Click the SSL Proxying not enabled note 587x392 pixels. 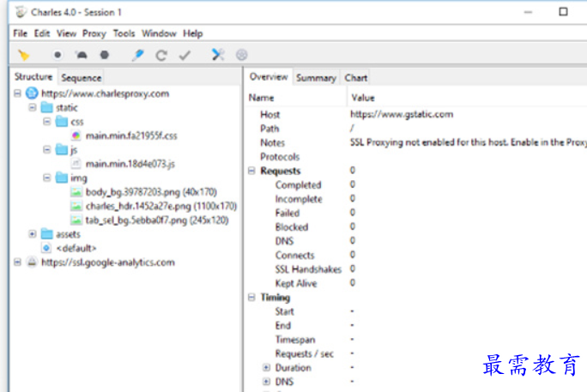tap(469, 142)
